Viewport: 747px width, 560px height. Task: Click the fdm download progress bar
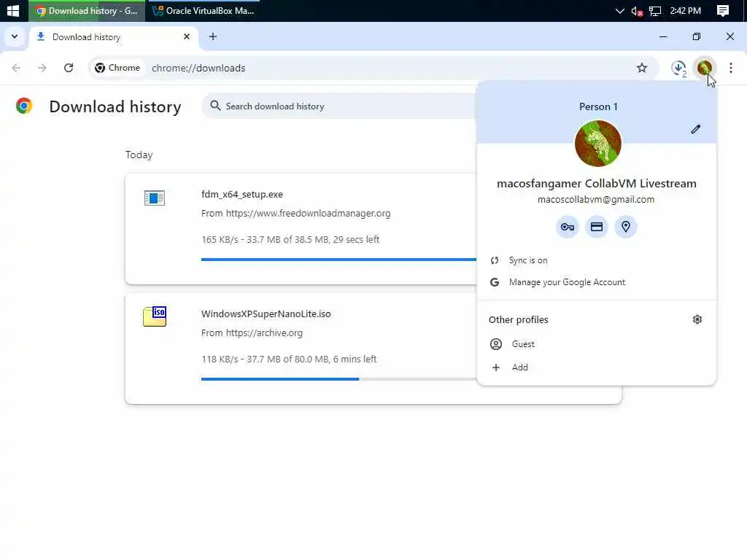coord(338,260)
